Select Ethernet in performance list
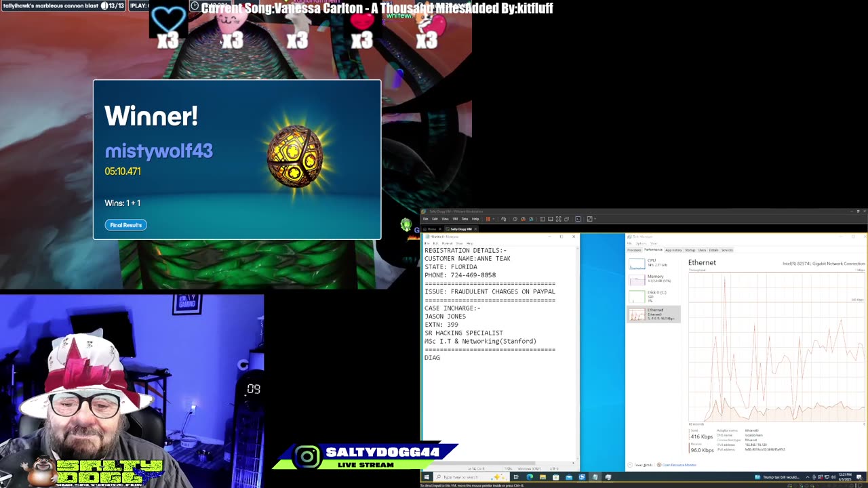 coord(653,314)
